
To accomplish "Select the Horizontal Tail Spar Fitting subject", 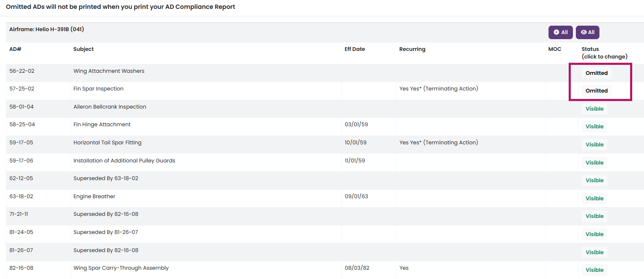I will click(x=107, y=143).
